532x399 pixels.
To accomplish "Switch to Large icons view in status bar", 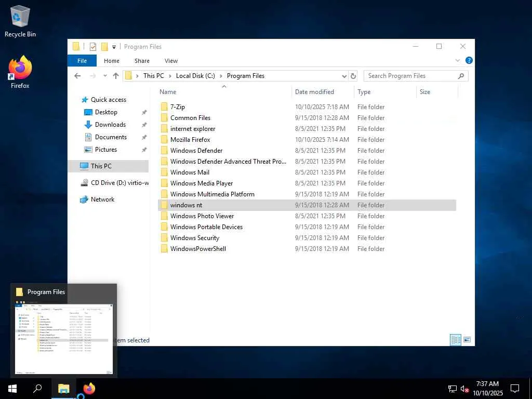I will pyautogui.click(x=467, y=340).
